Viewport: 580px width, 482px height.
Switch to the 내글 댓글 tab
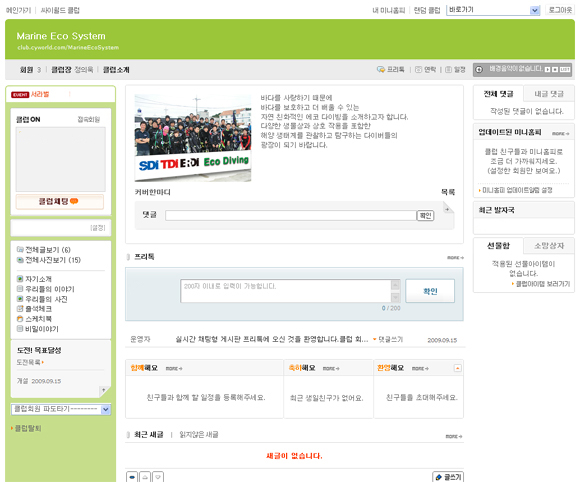549,94
